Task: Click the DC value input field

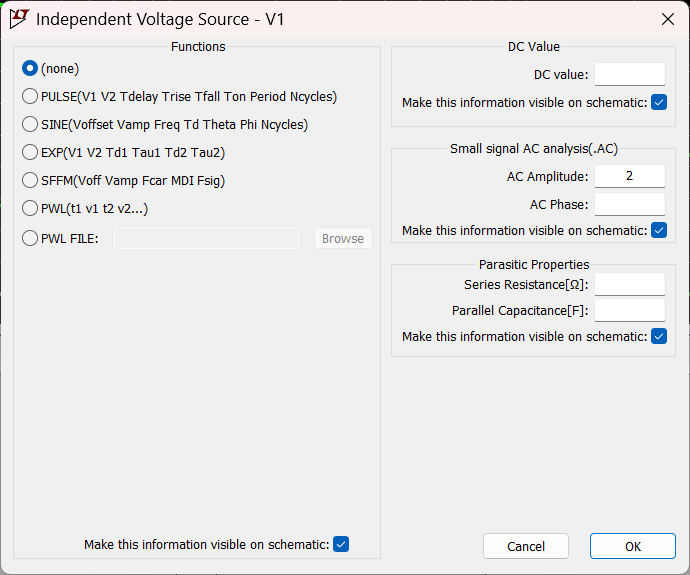Action: click(x=629, y=74)
